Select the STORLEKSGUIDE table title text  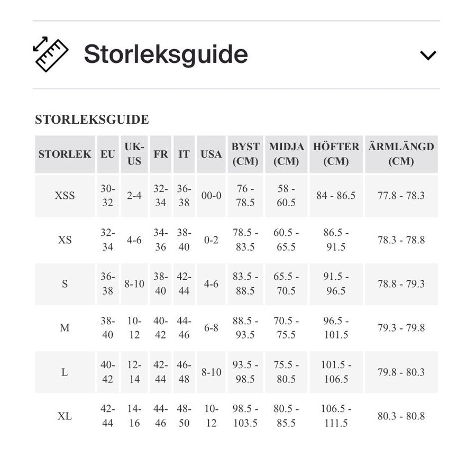pyautogui.click(x=92, y=120)
